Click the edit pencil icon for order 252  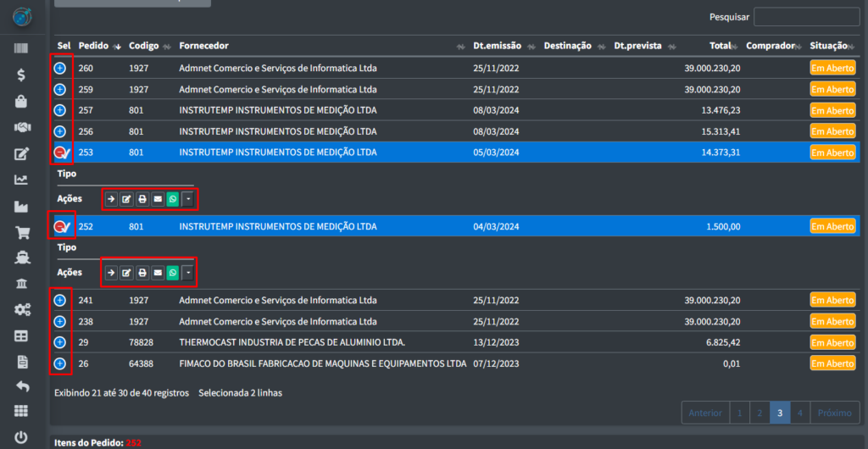point(126,273)
